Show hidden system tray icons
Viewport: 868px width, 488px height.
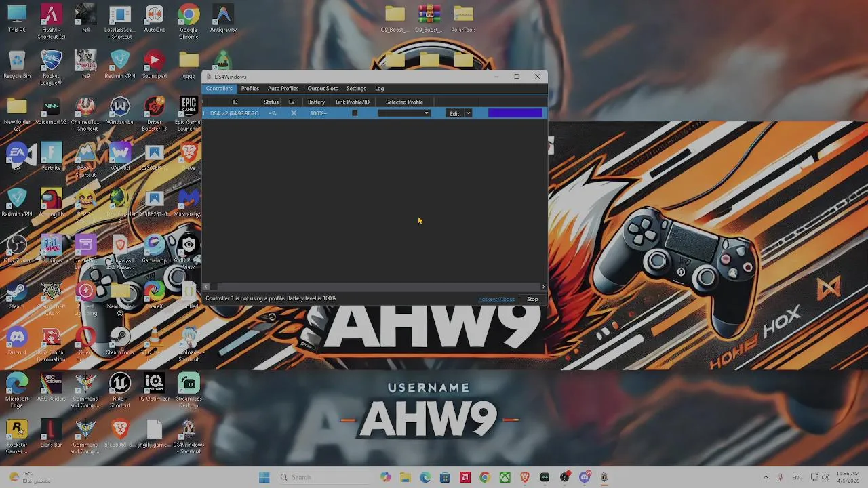(x=766, y=477)
